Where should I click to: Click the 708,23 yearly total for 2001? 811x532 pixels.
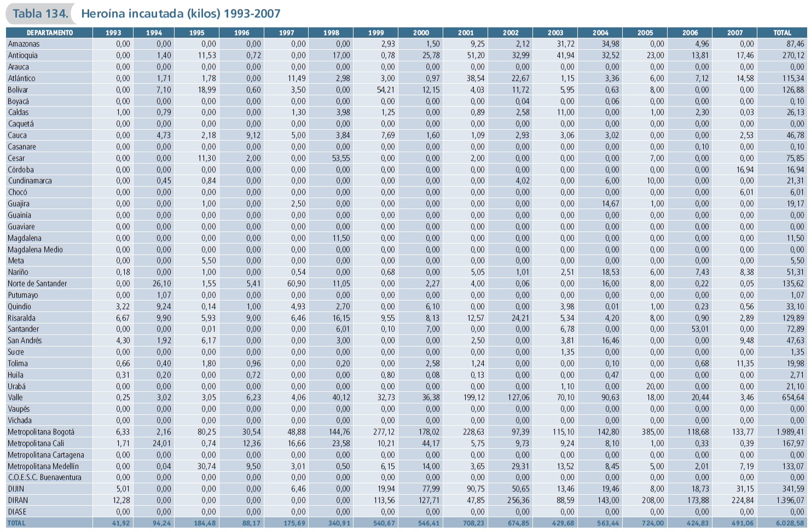pos(473,523)
